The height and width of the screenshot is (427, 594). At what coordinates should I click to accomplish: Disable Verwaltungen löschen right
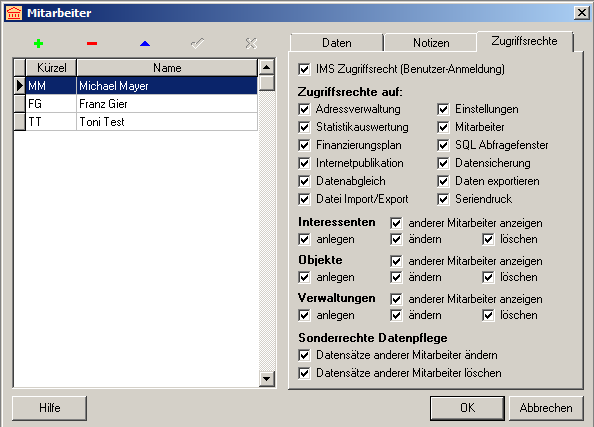coord(488,315)
